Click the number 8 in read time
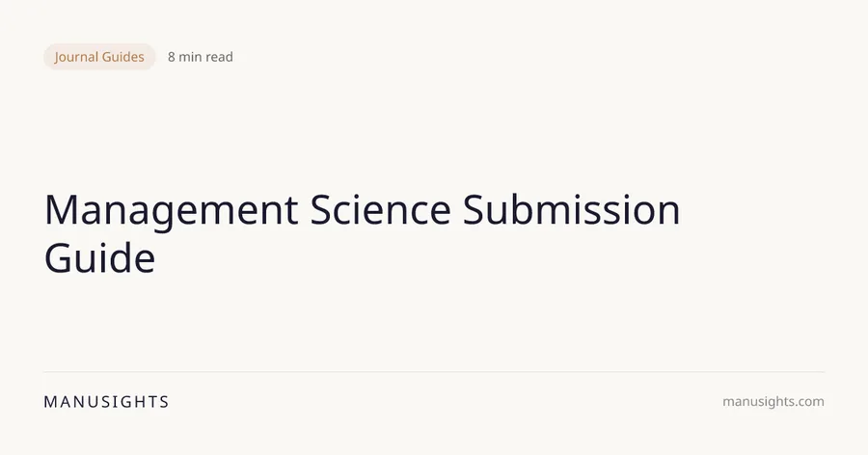This screenshot has height=455, width=868. pos(172,57)
